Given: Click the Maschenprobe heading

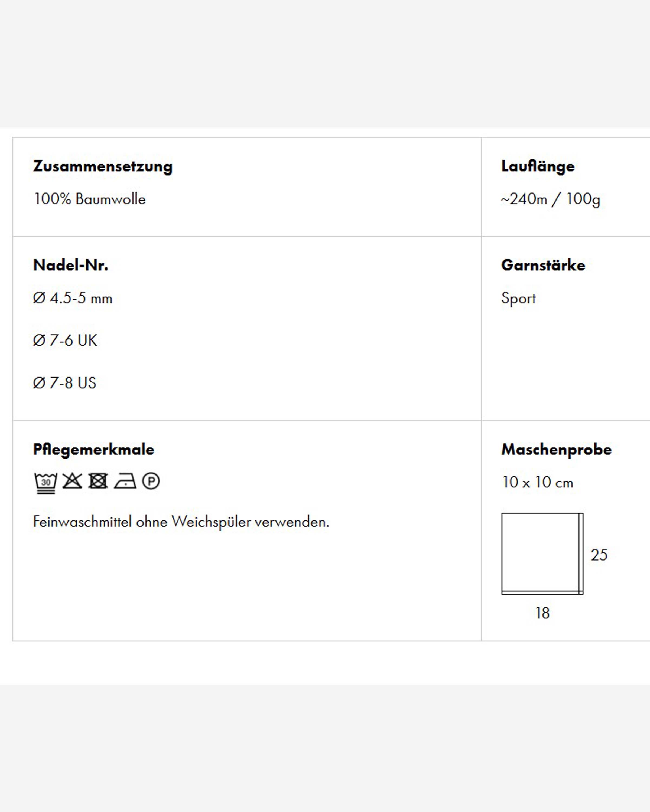Looking at the screenshot, I should point(557,450).
